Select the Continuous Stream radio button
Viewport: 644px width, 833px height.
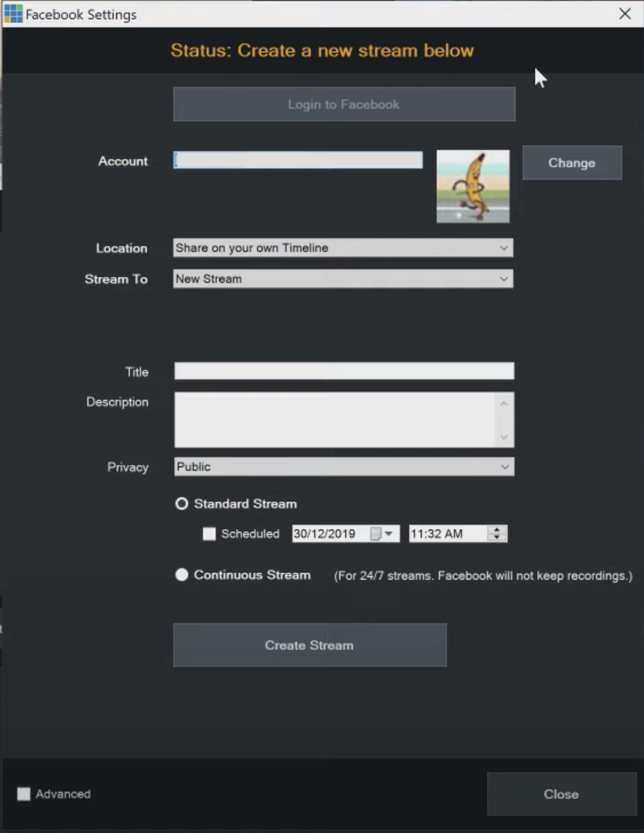(181, 574)
